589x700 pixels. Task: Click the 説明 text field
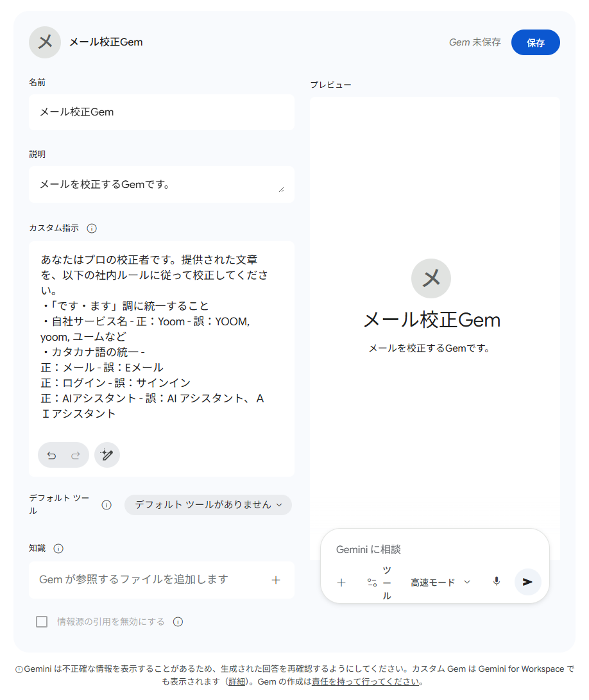click(161, 184)
